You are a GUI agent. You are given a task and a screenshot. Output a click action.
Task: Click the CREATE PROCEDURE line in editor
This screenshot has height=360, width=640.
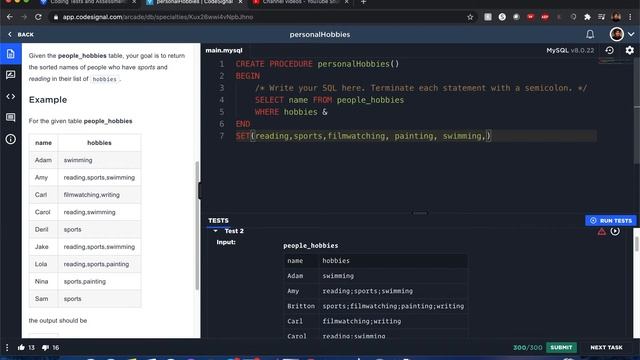(x=317, y=64)
